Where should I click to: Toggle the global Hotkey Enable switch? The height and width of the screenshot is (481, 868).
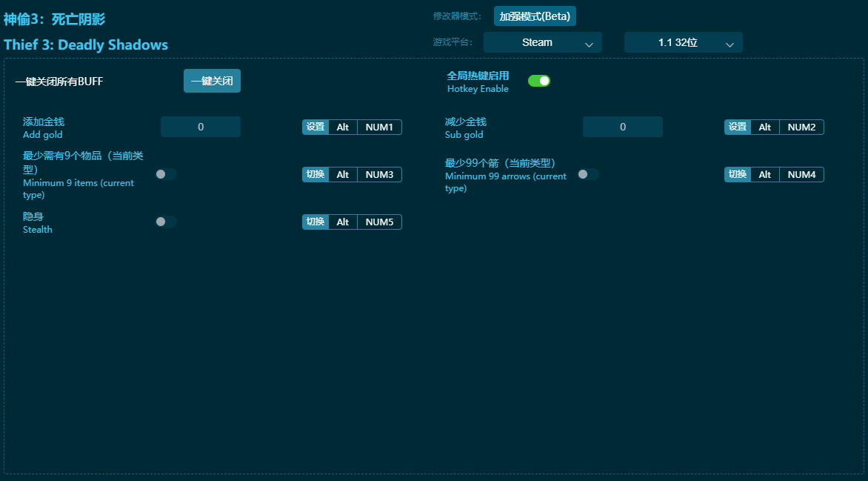tap(538, 81)
